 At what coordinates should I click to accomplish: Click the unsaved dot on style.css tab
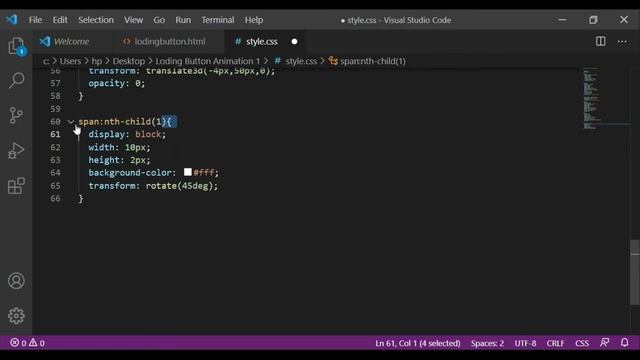tap(294, 42)
